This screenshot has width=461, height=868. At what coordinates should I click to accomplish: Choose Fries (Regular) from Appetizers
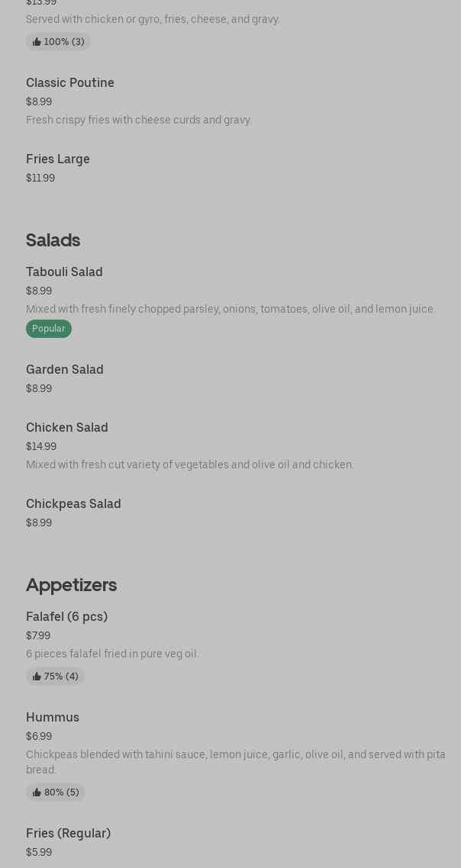(68, 833)
